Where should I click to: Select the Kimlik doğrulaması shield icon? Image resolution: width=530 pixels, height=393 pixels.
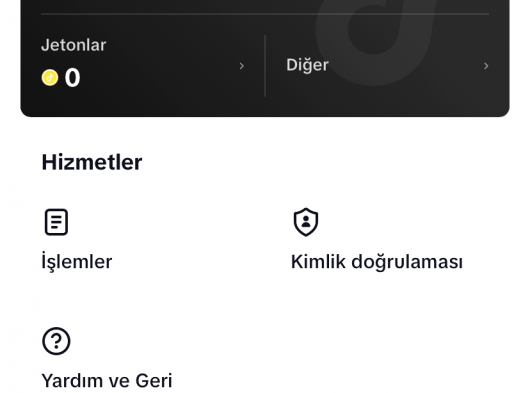click(x=306, y=222)
